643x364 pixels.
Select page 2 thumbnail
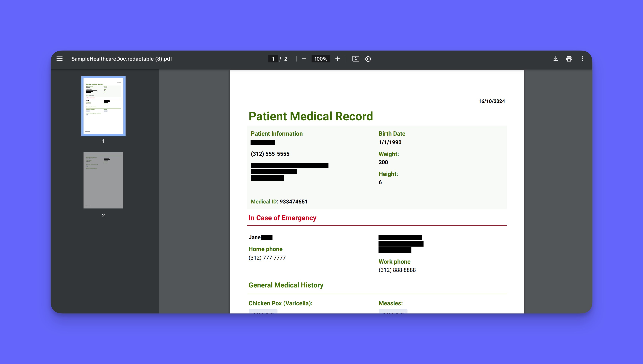pyautogui.click(x=103, y=180)
